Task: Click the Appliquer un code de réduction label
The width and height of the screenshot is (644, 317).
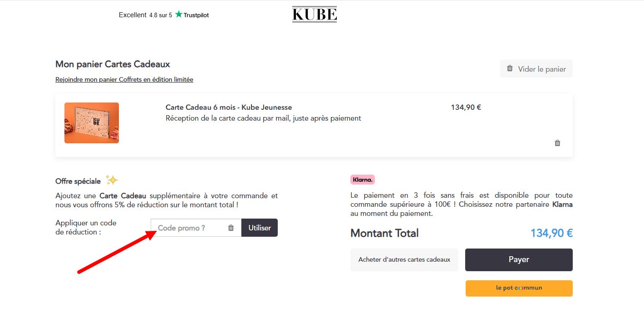Action: coord(86,227)
